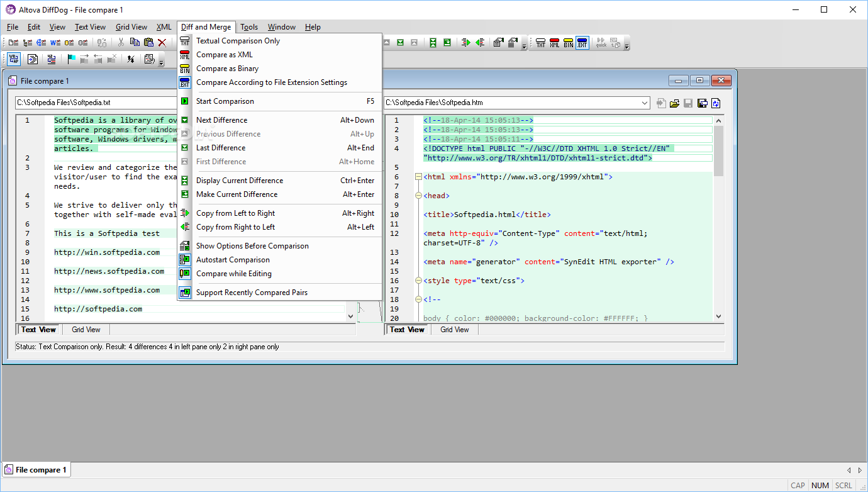
Task: Click the right pane Reload file icon
Action: [x=716, y=103]
